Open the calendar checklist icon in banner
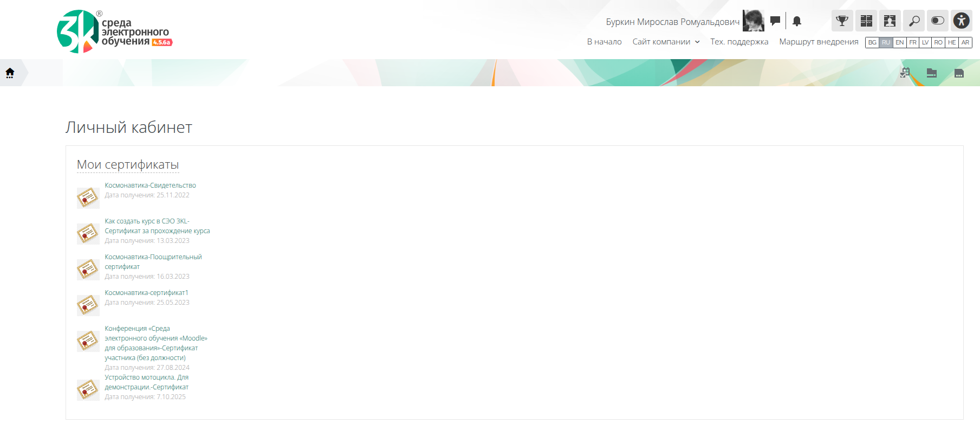The height and width of the screenshot is (442, 980). tap(905, 73)
